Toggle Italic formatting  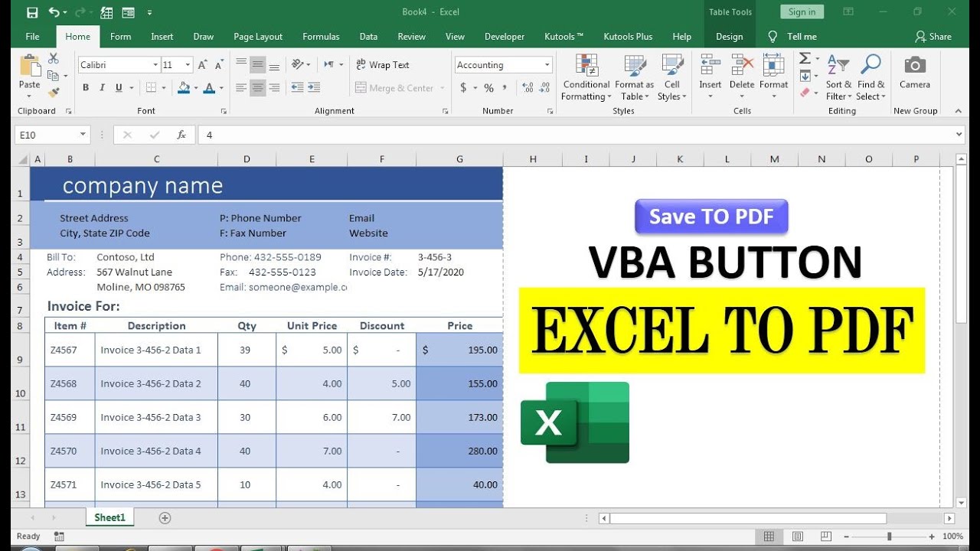(103, 88)
